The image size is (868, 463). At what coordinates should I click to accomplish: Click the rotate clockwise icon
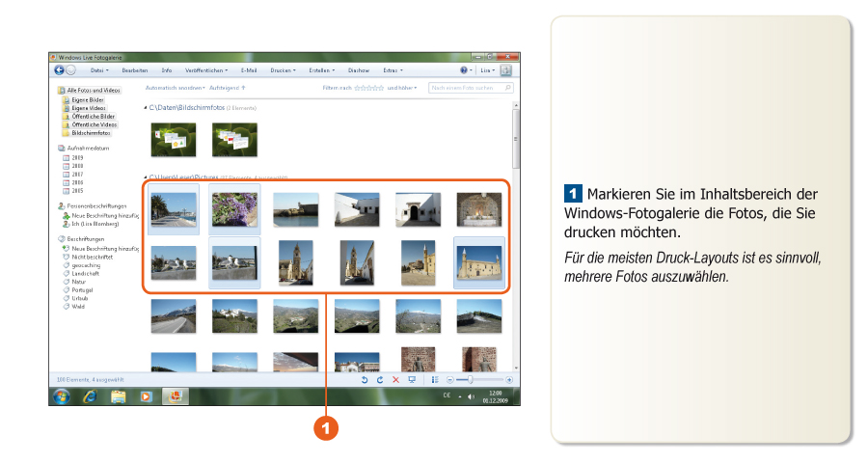380,380
